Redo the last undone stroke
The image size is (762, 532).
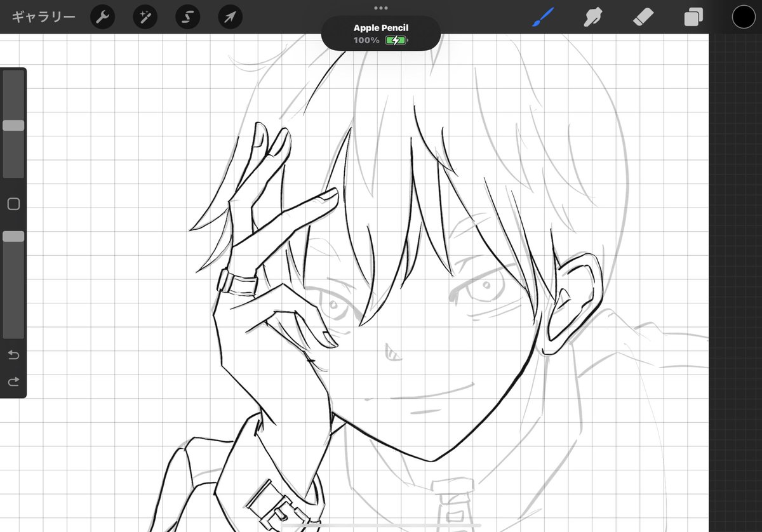pos(13,382)
